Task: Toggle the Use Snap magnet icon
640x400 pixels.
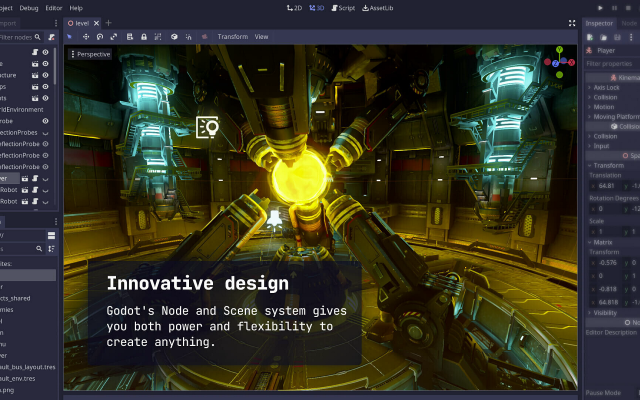Action: (x=189, y=37)
